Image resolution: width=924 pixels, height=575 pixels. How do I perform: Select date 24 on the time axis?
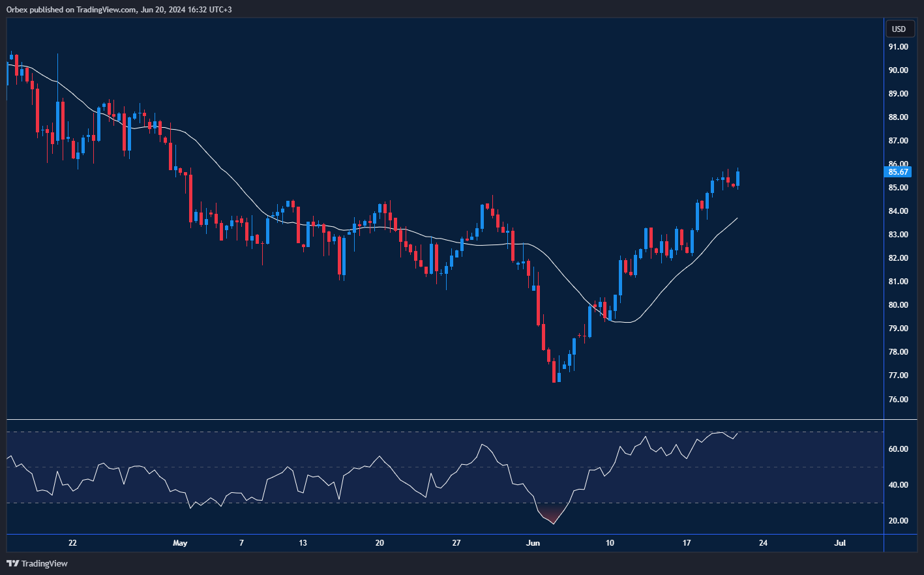[763, 543]
